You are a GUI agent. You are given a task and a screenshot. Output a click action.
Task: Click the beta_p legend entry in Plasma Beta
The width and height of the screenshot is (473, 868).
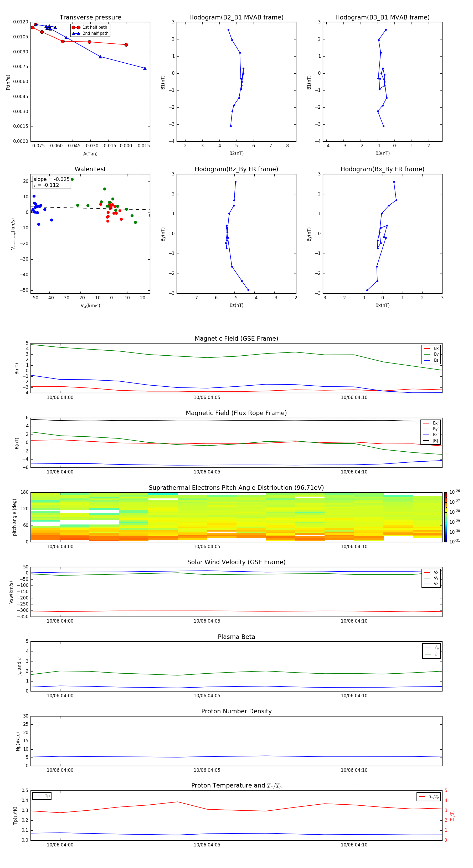click(431, 647)
